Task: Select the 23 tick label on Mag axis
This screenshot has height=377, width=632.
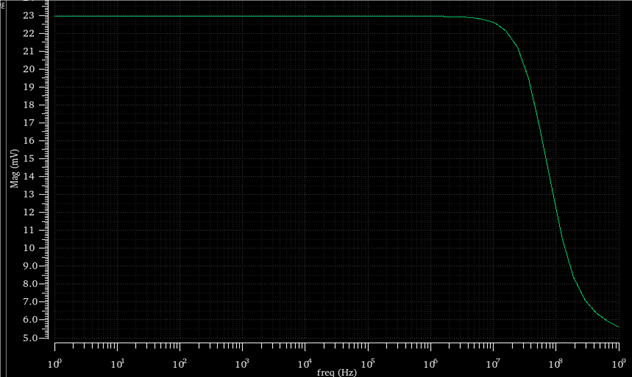Action: click(x=29, y=16)
